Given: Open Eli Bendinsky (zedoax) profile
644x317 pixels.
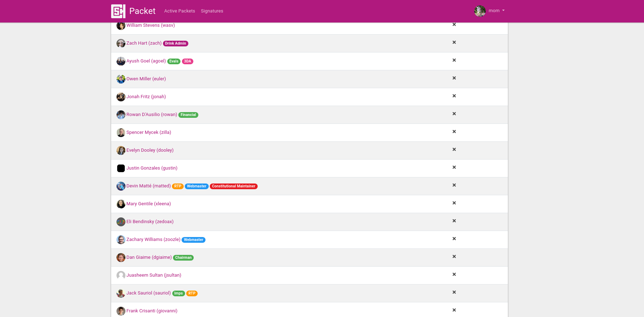Looking at the screenshot, I should (x=150, y=222).
